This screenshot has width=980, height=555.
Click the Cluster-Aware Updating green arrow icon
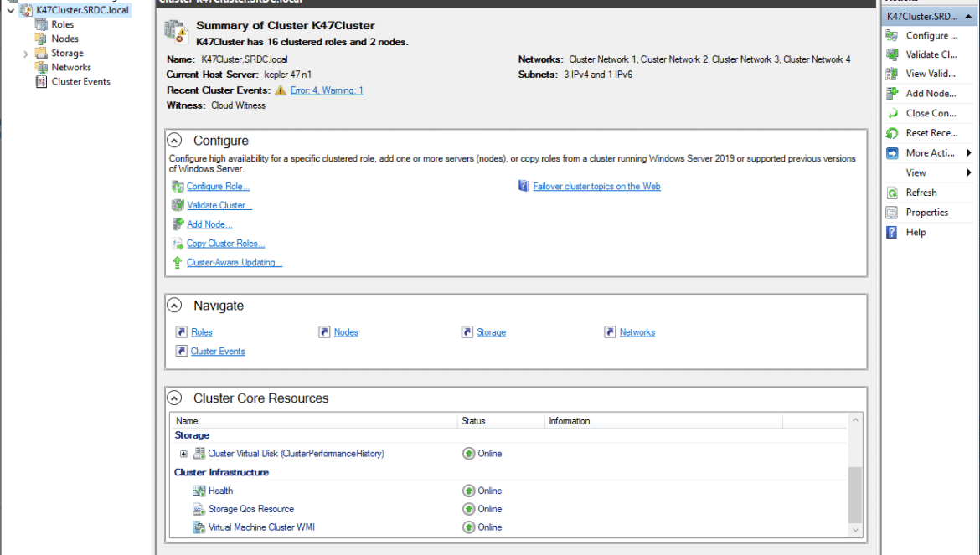click(x=178, y=262)
